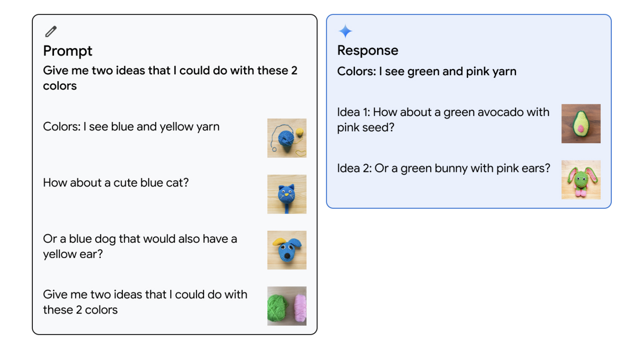Click 'How about a cute blue cat?' text

pos(116,183)
